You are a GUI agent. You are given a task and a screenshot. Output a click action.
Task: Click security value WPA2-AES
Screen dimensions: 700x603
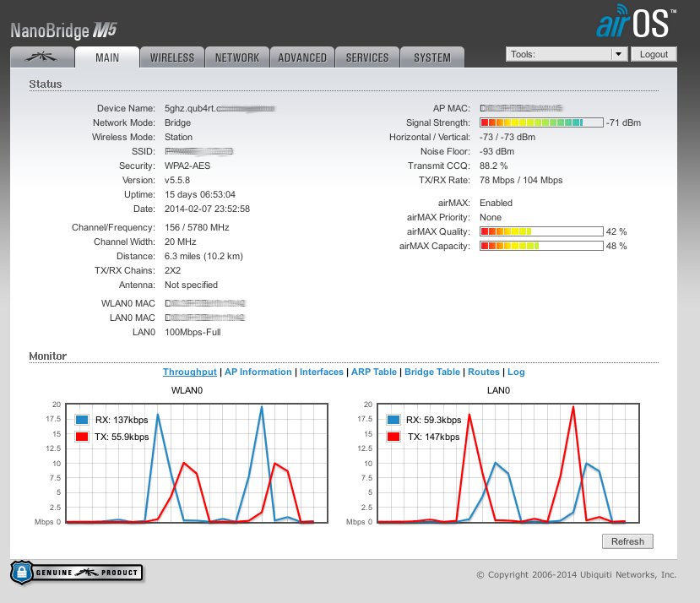pyautogui.click(x=187, y=166)
